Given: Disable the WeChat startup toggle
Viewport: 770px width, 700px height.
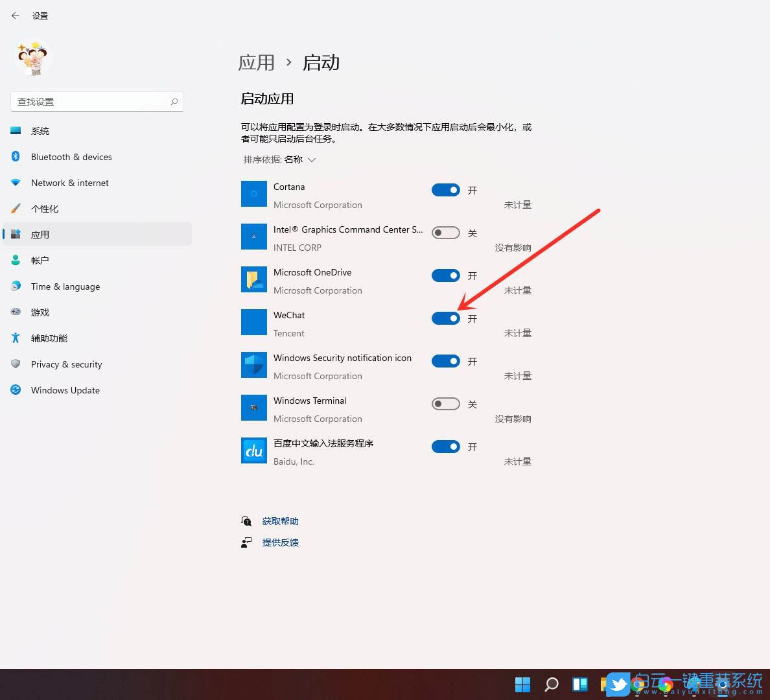Looking at the screenshot, I should click(445, 318).
